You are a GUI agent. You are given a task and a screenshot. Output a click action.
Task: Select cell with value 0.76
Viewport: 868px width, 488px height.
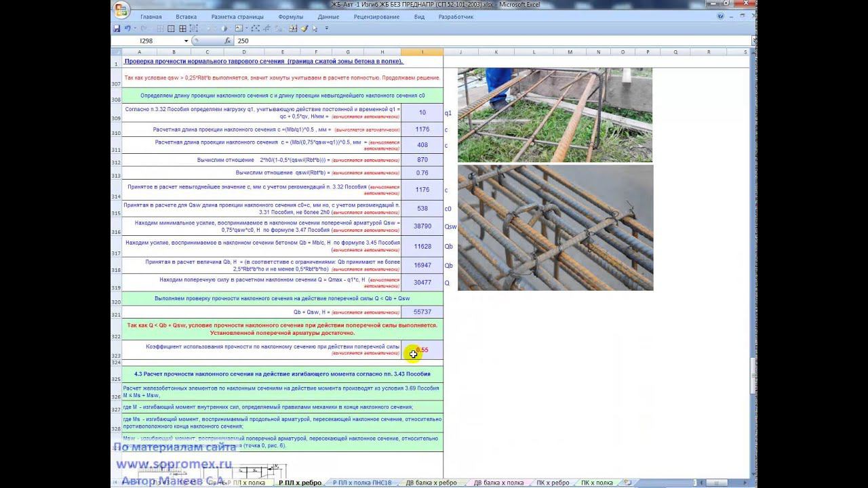[422, 173]
